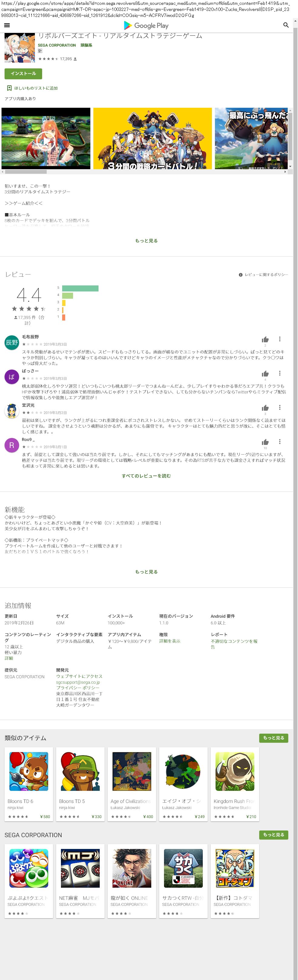Click the green インストール button
Viewport: 298px width, 980px height.
tap(23, 74)
